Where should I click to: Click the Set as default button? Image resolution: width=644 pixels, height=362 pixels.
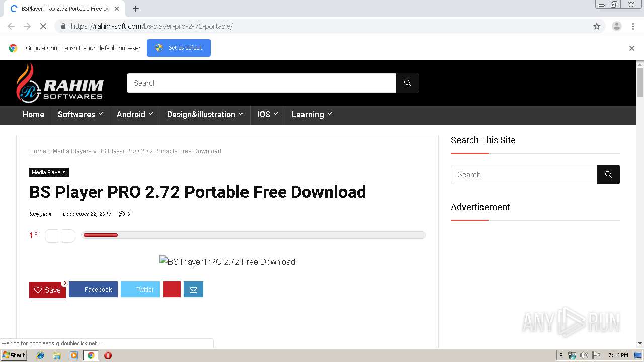click(179, 48)
